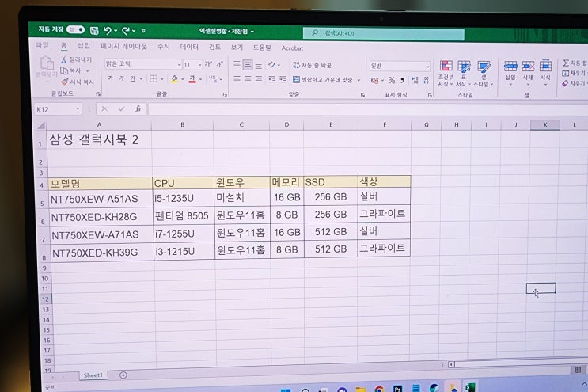Switch to the 데이터 (Data) tab
588x392 pixels.
pos(189,47)
